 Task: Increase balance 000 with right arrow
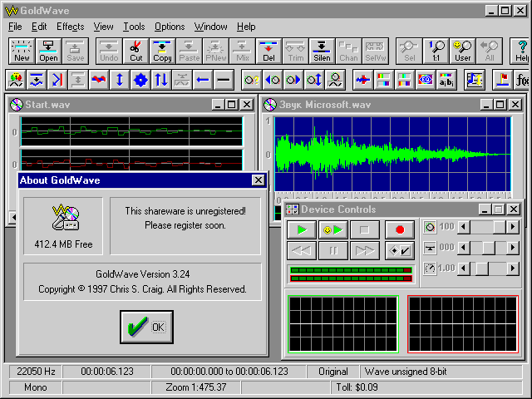513,248
